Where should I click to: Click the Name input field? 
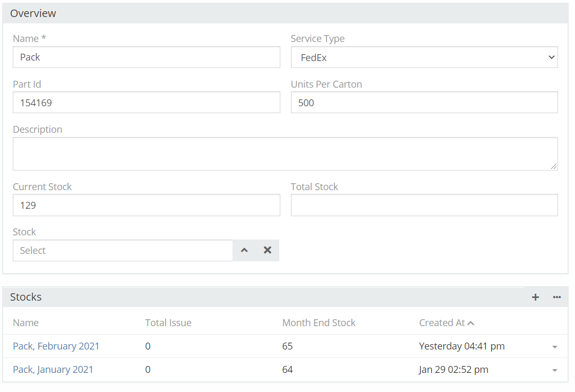[146, 57]
